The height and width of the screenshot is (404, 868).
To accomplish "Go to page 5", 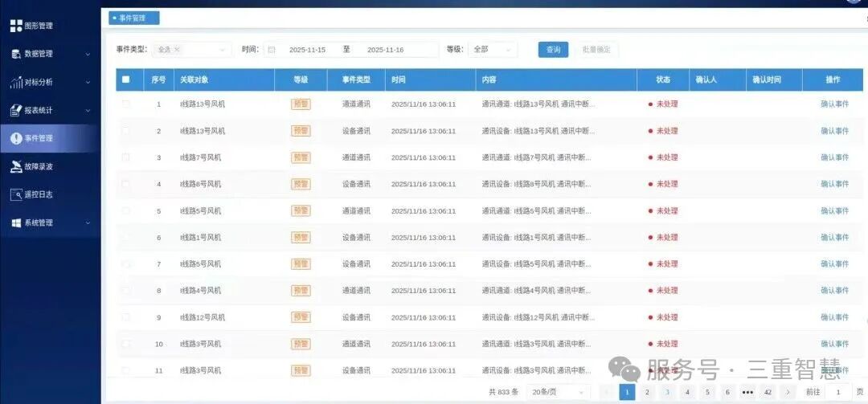I will (707, 392).
